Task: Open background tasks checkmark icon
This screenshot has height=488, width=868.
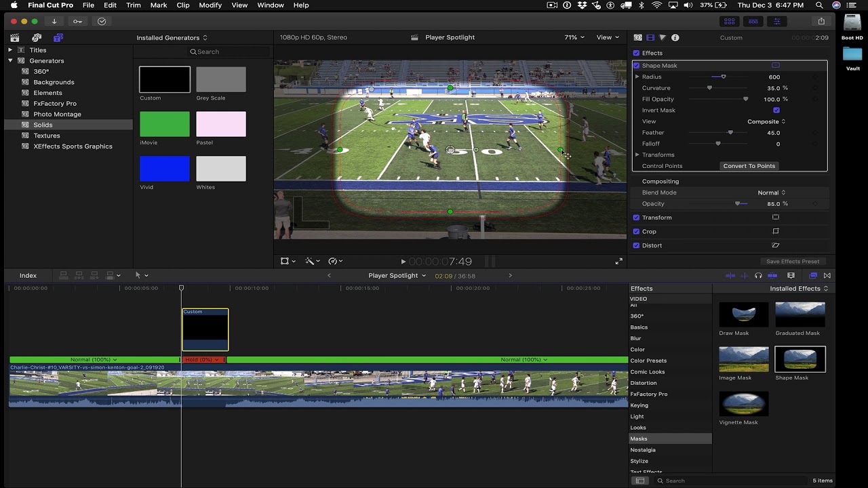Action: coord(102,21)
